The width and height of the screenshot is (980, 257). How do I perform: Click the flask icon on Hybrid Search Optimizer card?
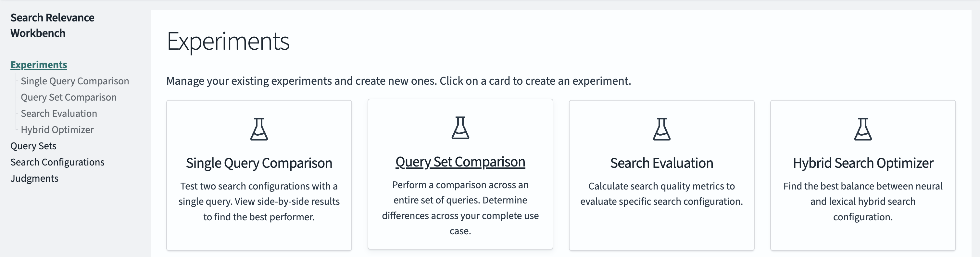(x=863, y=129)
